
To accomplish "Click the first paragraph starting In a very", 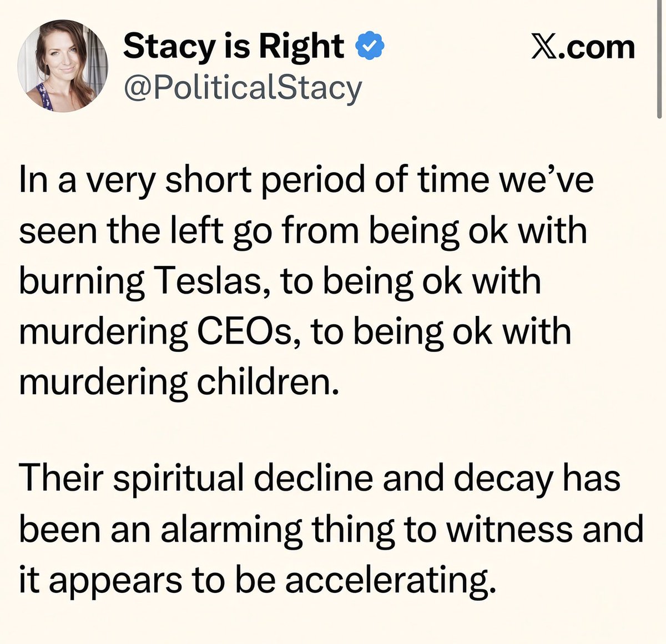I will click(306, 281).
